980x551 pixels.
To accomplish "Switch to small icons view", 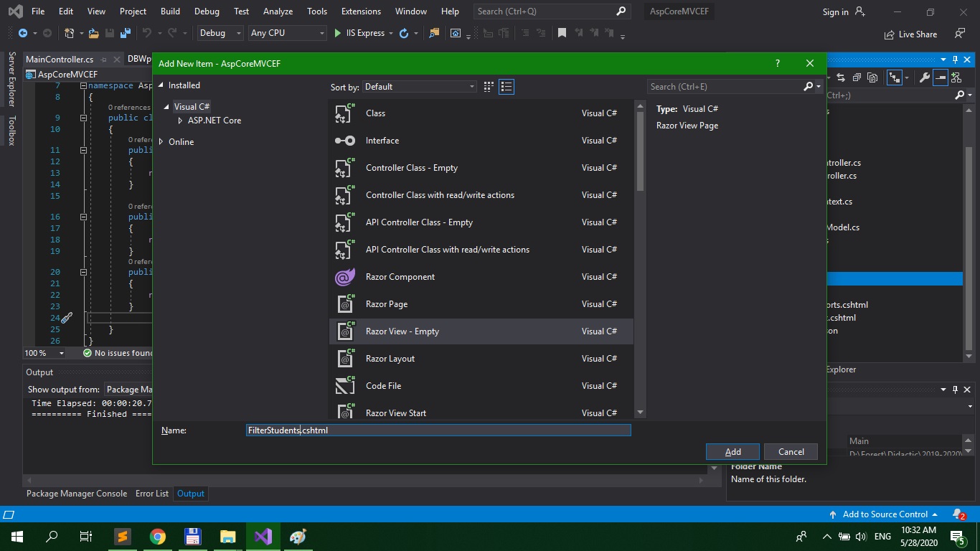I will click(507, 87).
